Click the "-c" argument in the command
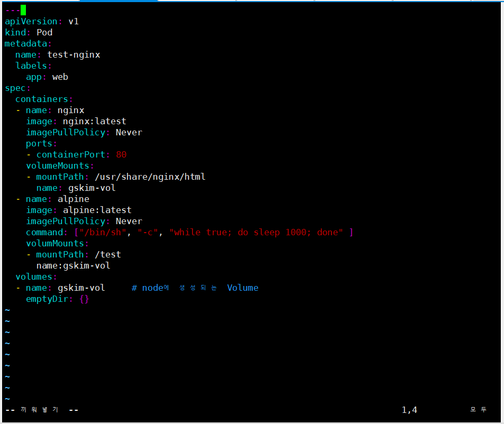Viewport: 504px width, 424px height. [x=148, y=232]
